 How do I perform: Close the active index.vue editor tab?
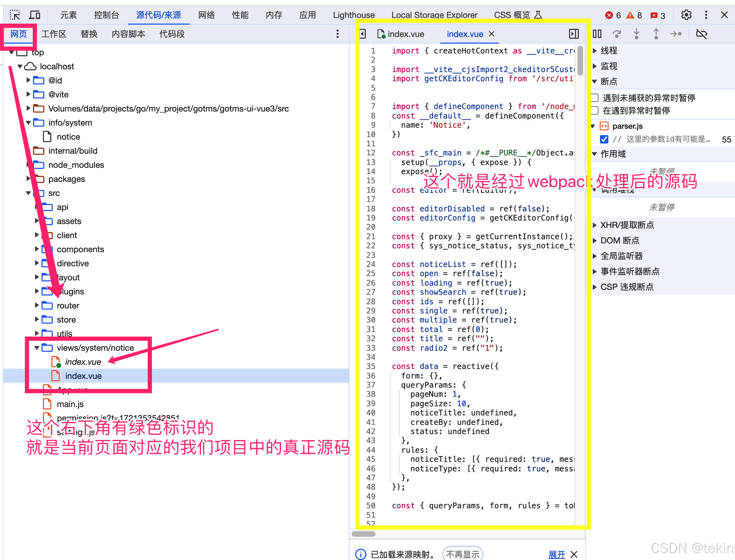click(x=492, y=34)
